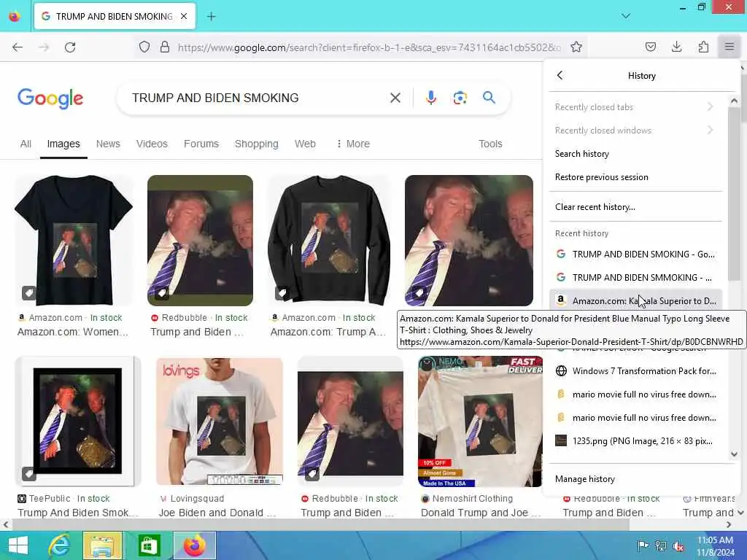Open the Extensions puzzle icon
747x560 pixels.
pos(703,47)
